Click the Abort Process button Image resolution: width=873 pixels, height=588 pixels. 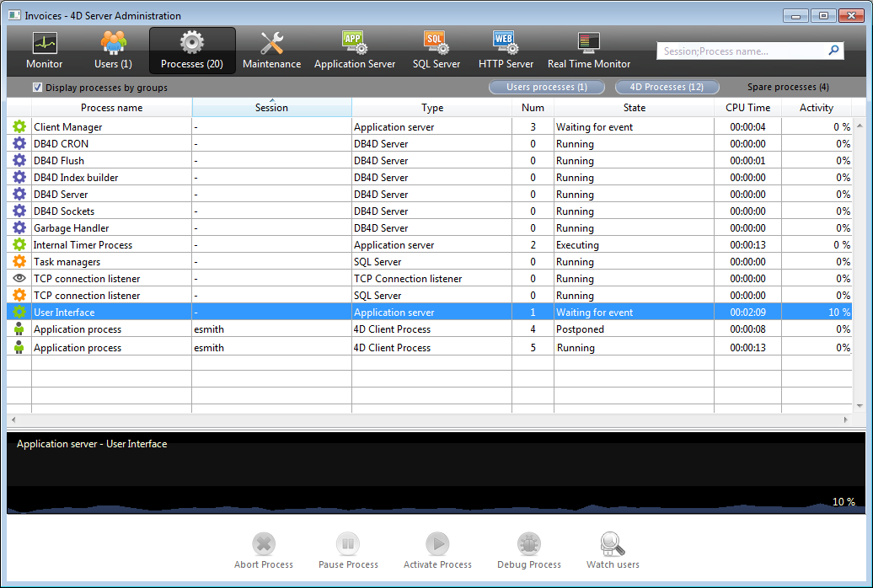click(x=264, y=550)
